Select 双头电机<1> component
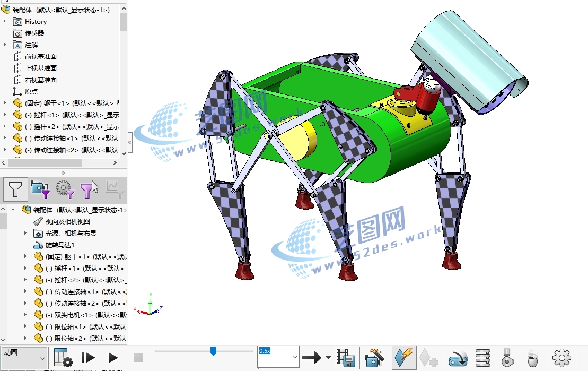Image resolution: width=588 pixels, height=371 pixels. coord(85,315)
